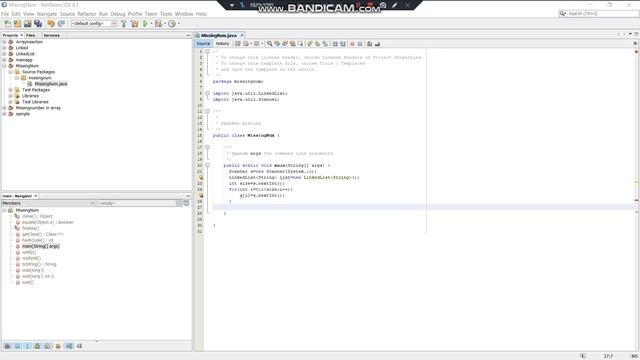Close the Navigator panel tab
This screenshot has width=640, height=360.
(x=36, y=196)
